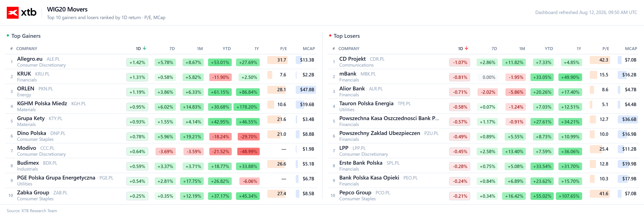Image resolution: width=644 pixels, height=216 pixels.
Task: Sort gainers by the P/E column header
Action: (283, 49)
